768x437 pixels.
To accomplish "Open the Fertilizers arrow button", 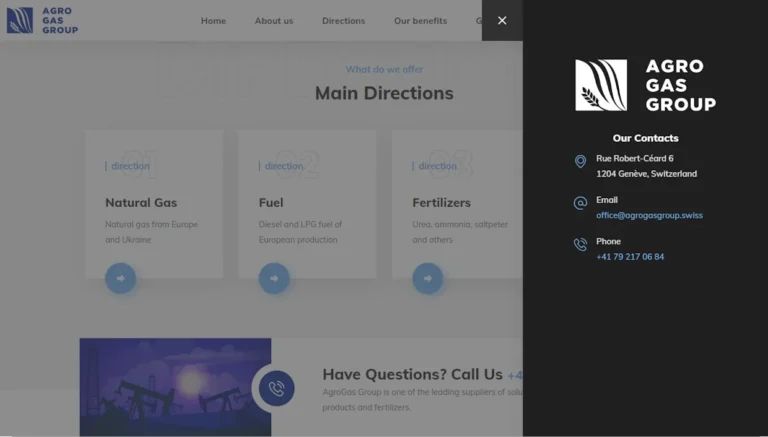I will click(428, 278).
